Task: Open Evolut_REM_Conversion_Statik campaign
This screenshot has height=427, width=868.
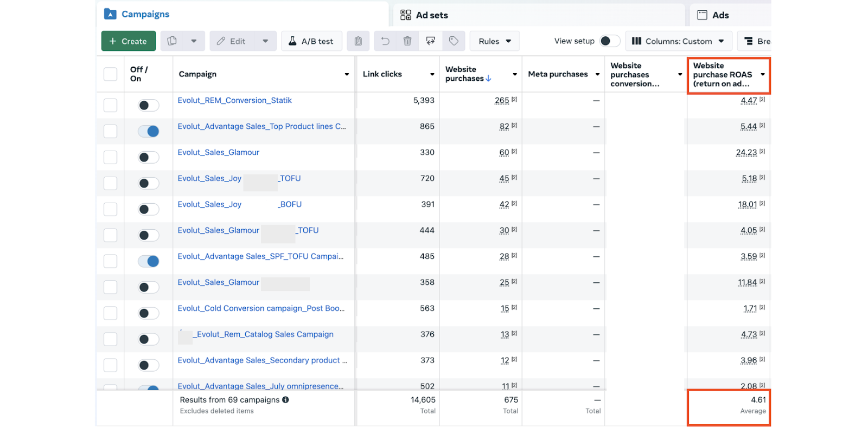Action: 234,100
